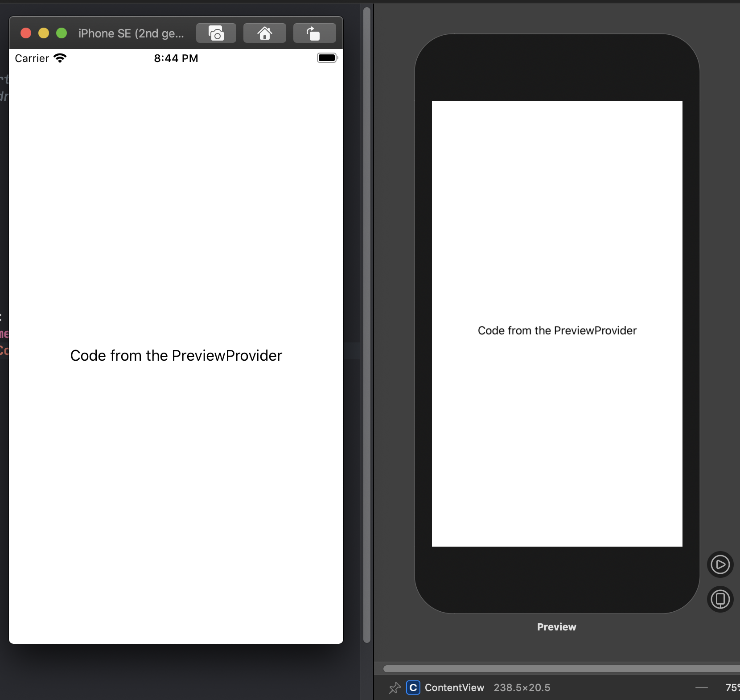Take a screenshot with the Simulator camera icon

pyautogui.click(x=216, y=33)
